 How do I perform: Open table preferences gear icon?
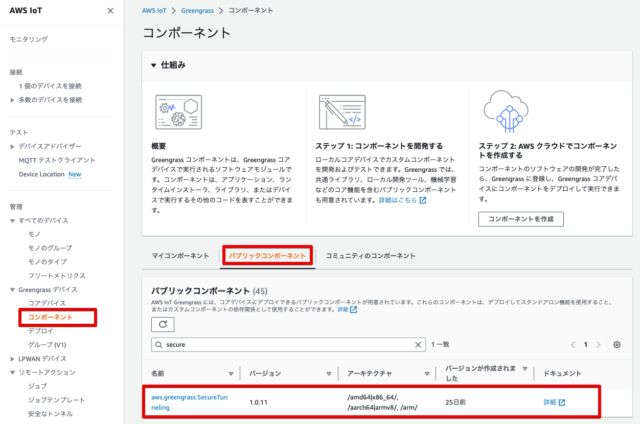[617, 345]
